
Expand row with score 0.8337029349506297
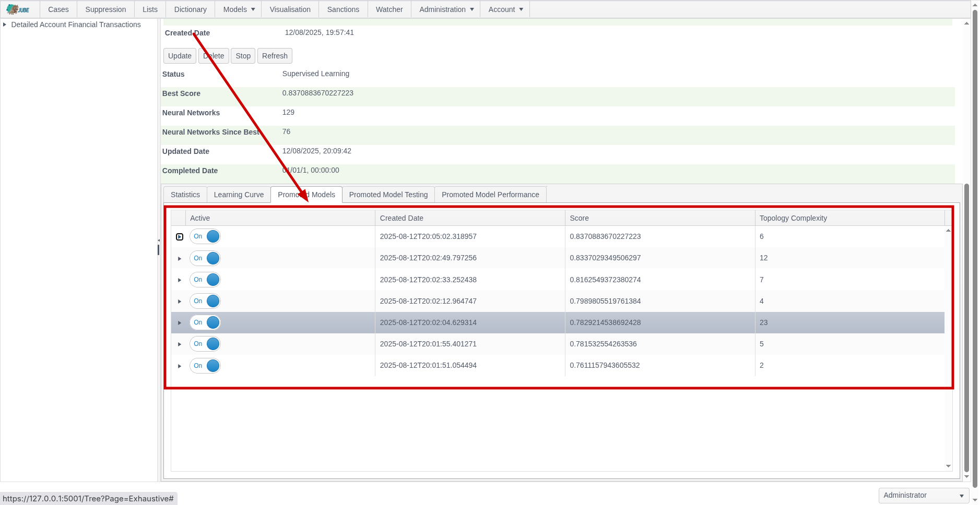180,259
